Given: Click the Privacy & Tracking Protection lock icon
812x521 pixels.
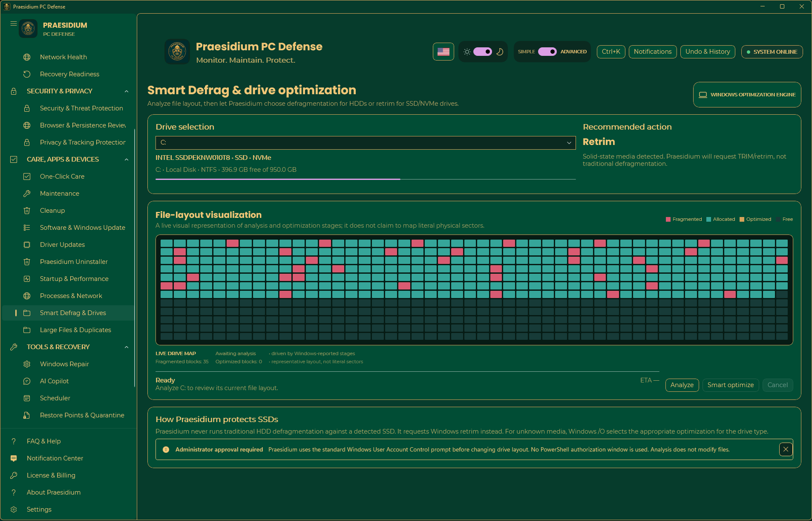Looking at the screenshot, I should click(27, 142).
